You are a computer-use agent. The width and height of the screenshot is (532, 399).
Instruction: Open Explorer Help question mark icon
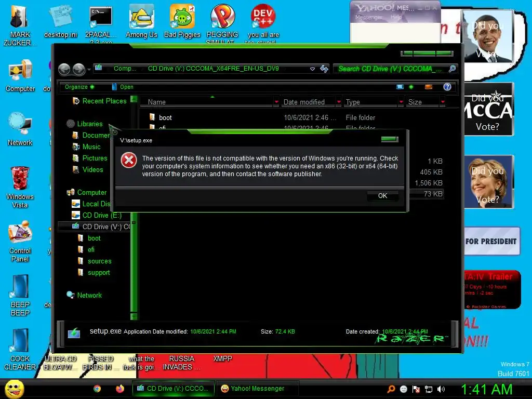[x=447, y=87]
